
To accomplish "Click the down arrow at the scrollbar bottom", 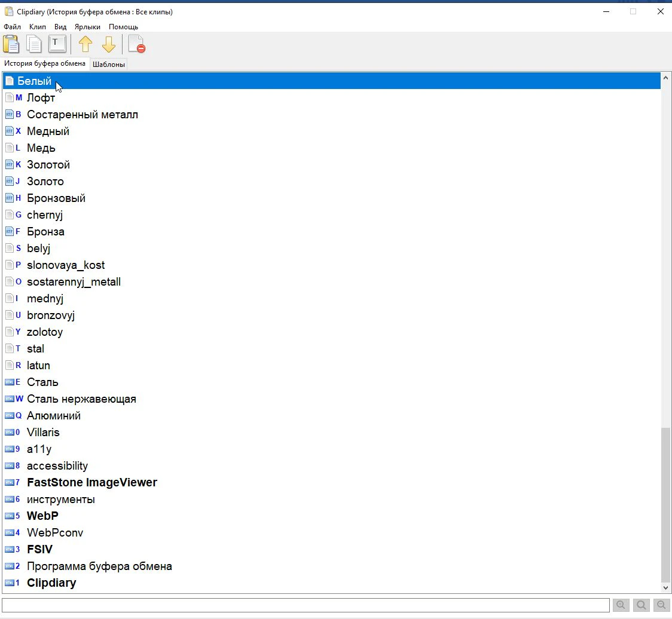I will (665, 588).
